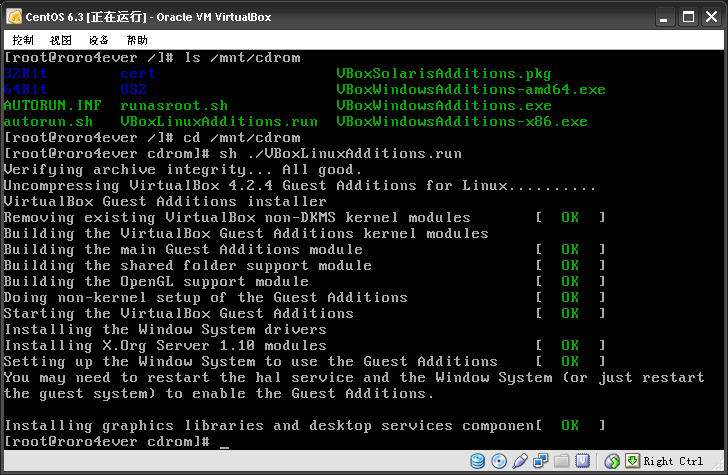Viewport: 728px width, 475px height.
Task: Click the AUTORUN.INF file name
Action: tap(52, 105)
